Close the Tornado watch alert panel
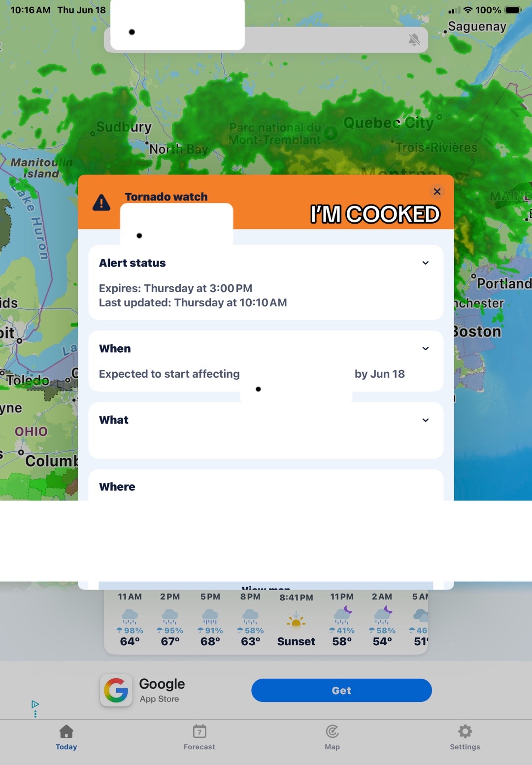 coord(437,192)
